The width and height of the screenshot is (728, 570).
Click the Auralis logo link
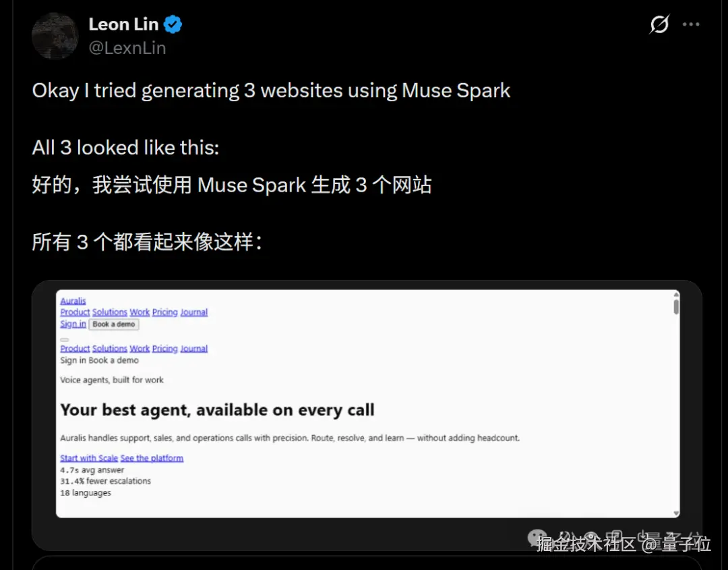73,301
